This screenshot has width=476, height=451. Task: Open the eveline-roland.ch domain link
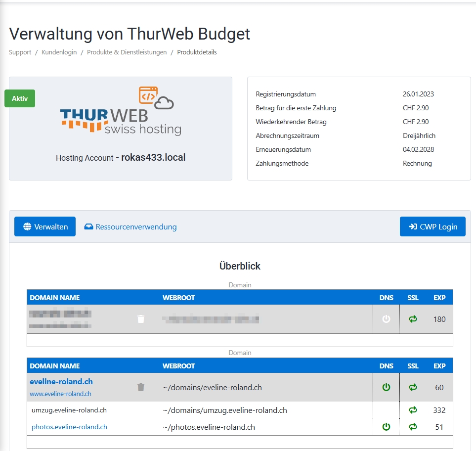tap(61, 381)
